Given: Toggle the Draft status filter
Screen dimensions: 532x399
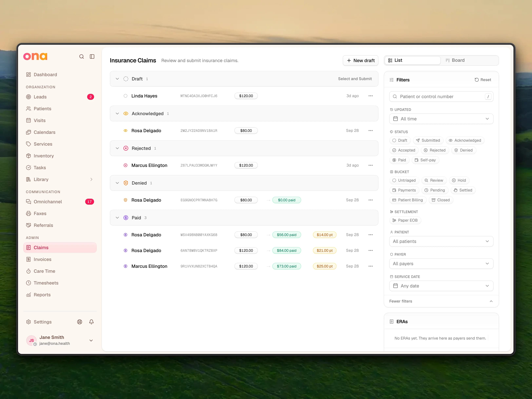Looking at the screenshot, I should coord(400,140).
